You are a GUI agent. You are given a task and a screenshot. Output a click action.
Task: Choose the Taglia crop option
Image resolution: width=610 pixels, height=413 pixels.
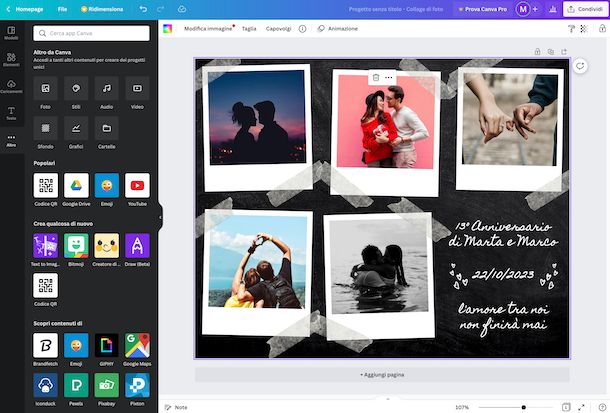249,29
